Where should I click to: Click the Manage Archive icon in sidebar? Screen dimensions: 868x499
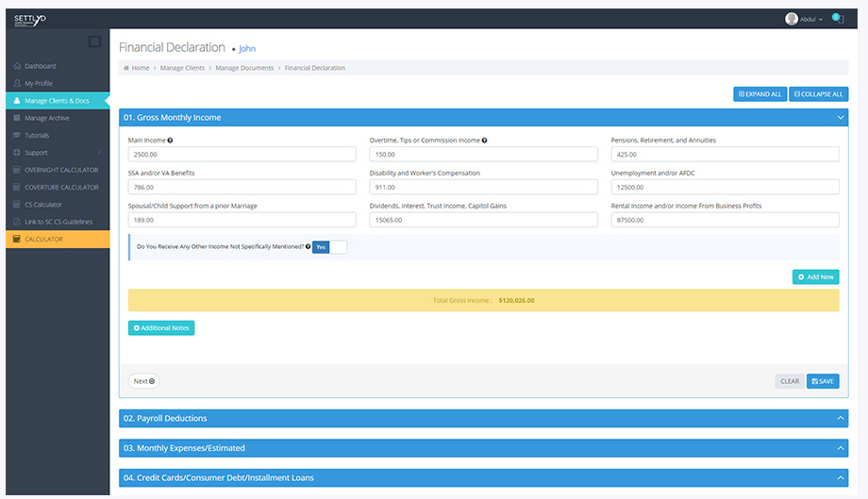click(x=17, y=118)
